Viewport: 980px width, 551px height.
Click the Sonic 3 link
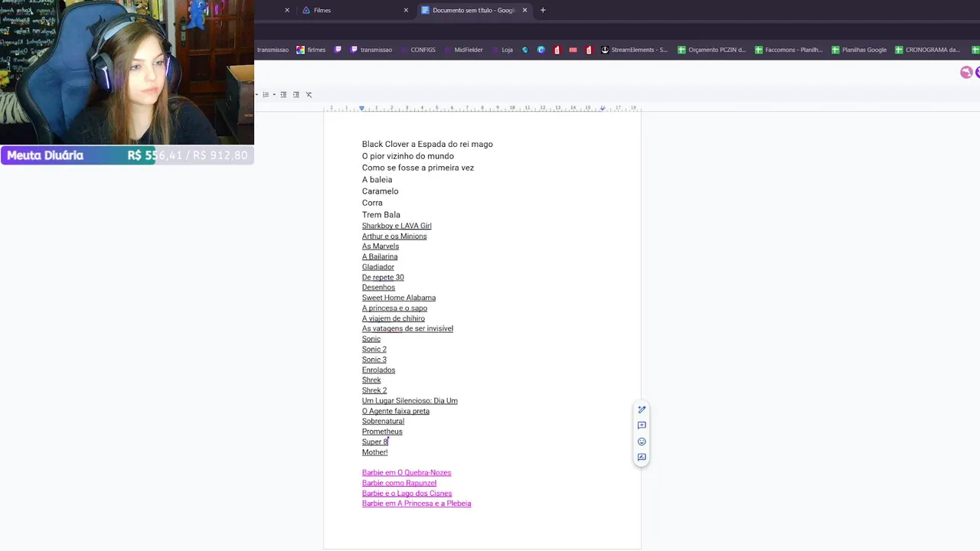374,360
